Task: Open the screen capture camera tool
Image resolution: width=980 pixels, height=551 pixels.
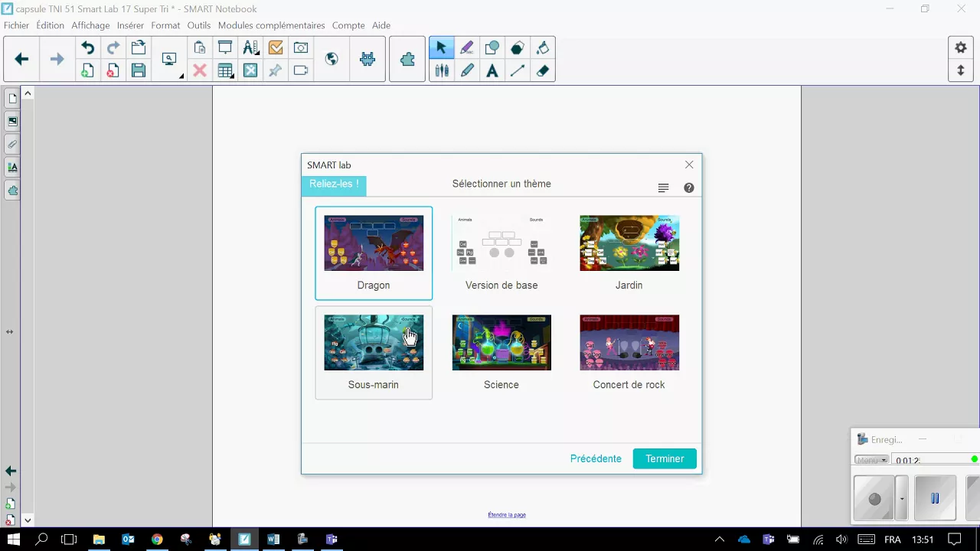Action: pos(301,47)
